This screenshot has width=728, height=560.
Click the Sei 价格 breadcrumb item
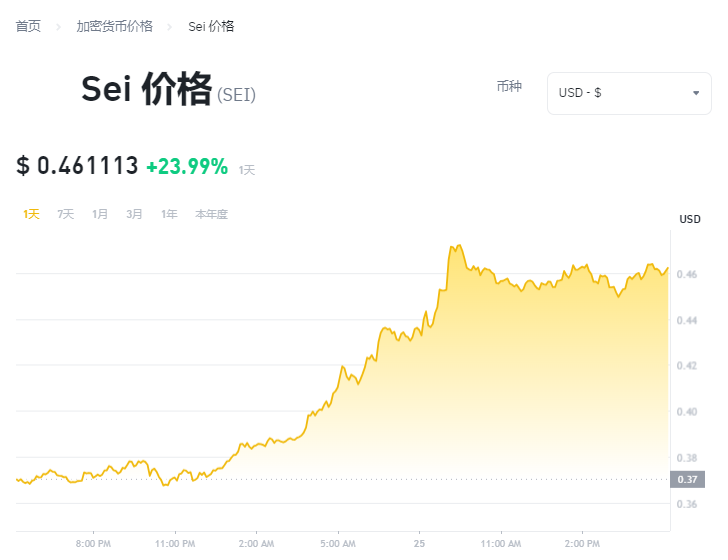[211, 26]
